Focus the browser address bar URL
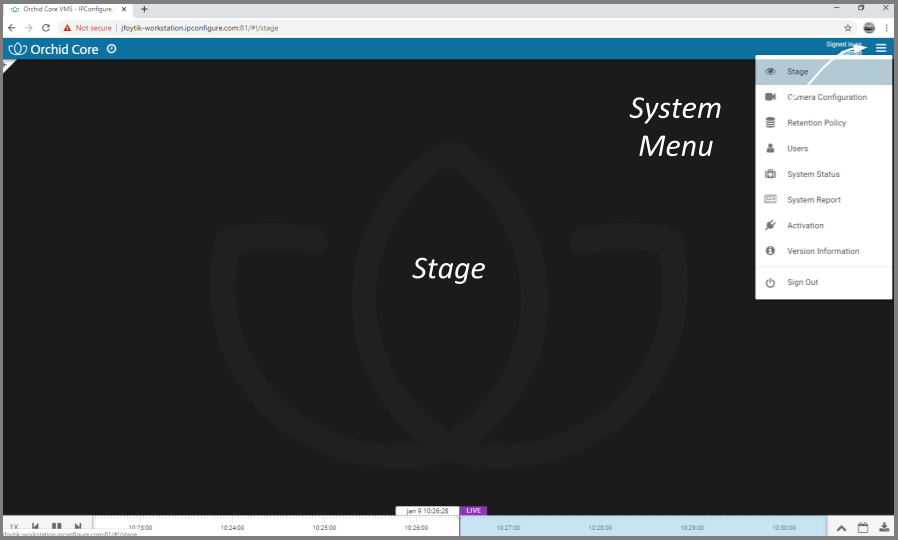 [x=199, y=27]
